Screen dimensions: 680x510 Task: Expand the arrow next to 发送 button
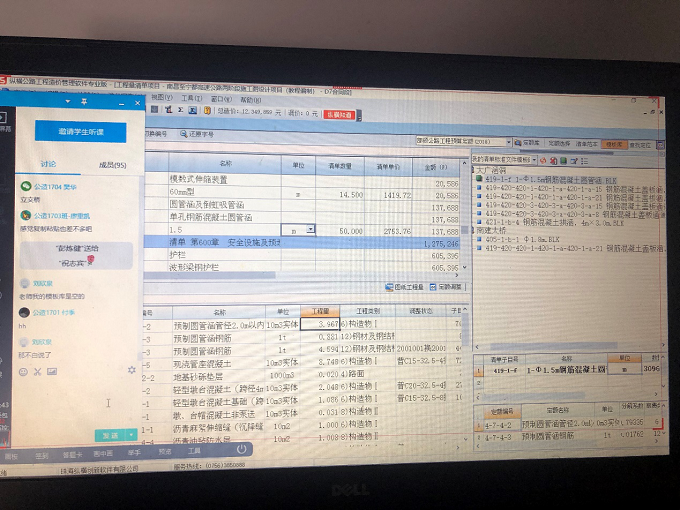tap(132, 435)
